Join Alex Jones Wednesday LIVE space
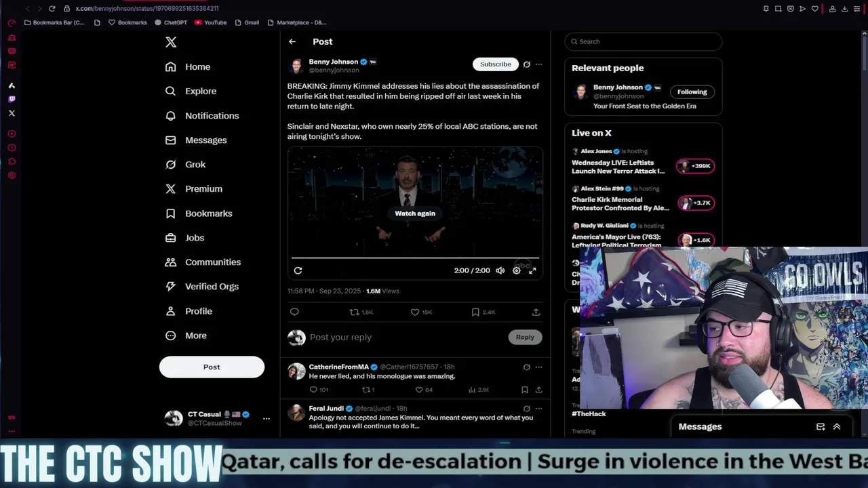 pyautogui.click(x=695, y=166)
